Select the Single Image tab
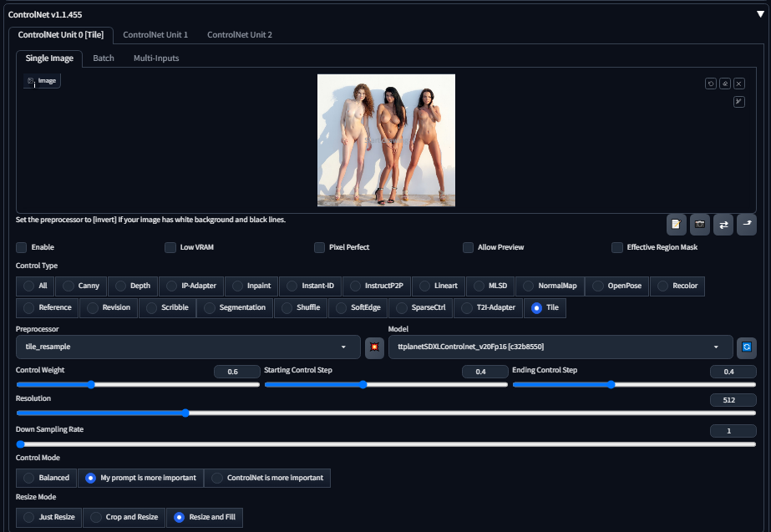 pos(49,58)
